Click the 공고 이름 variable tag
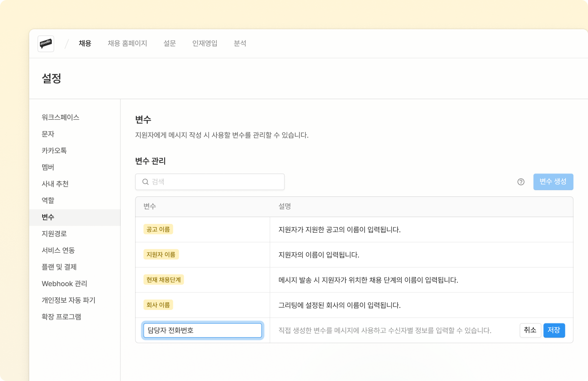This screenshot has height=381, width=588. [158, 229]
